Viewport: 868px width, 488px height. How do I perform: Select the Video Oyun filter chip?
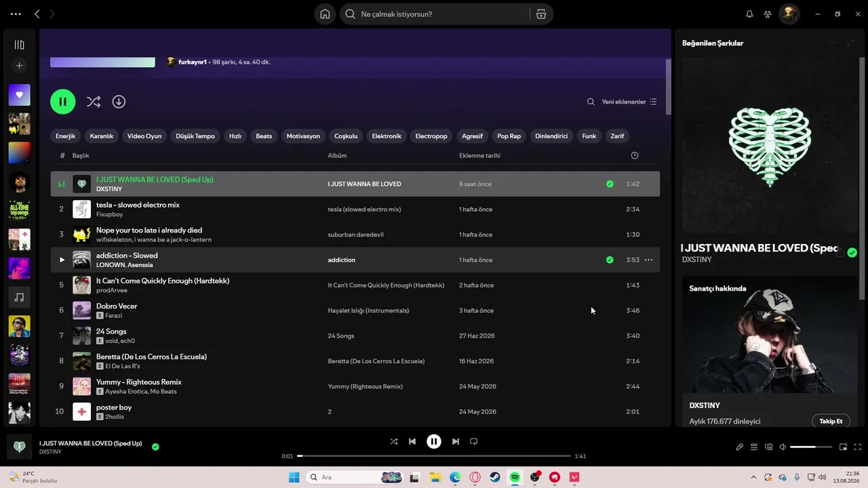pos(144,136)
